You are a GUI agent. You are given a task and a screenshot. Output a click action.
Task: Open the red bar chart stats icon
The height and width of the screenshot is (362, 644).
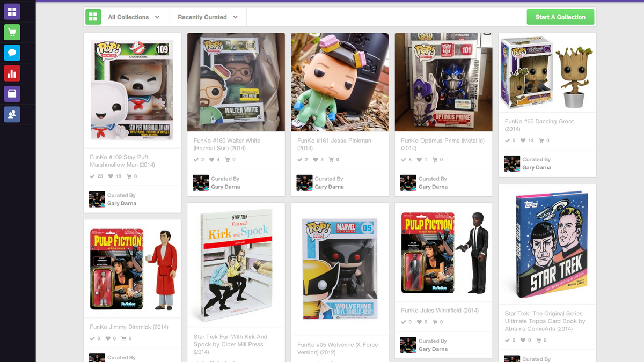click(12, 73)
